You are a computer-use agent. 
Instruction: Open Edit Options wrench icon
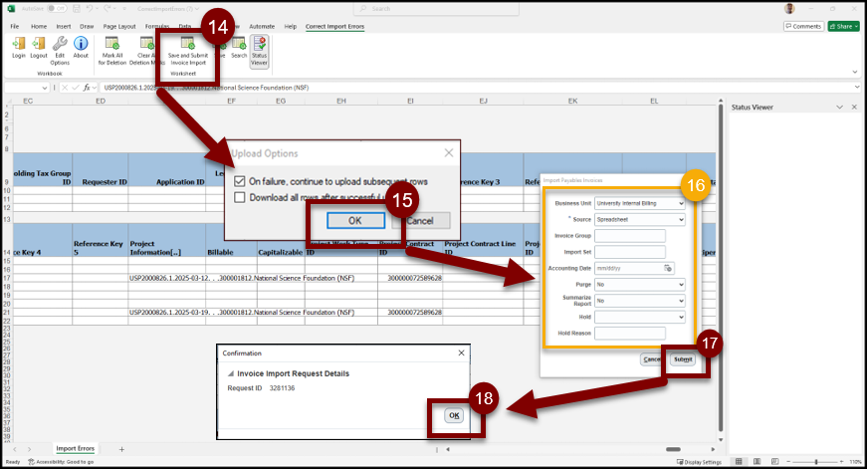click(60, 47)
